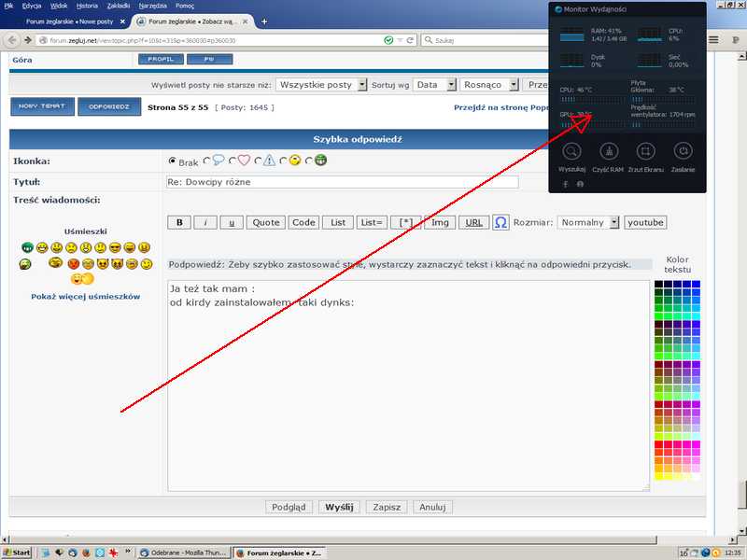Select the warning triangle icon radio button
747x560 pixels.
pos(258,161)
